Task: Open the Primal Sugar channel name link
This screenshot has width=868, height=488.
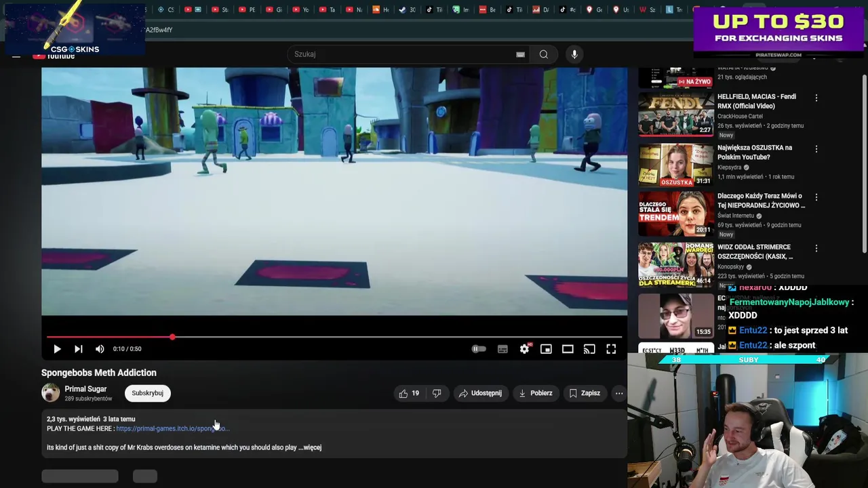Action: (x=85, y=389)
